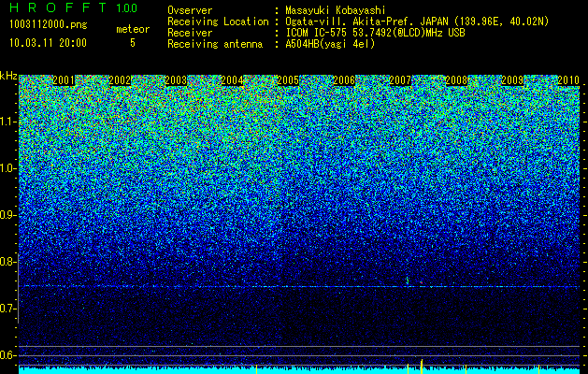The image size is (588, 374).
Task: Click the meteor count value 5
Action: 133,43
